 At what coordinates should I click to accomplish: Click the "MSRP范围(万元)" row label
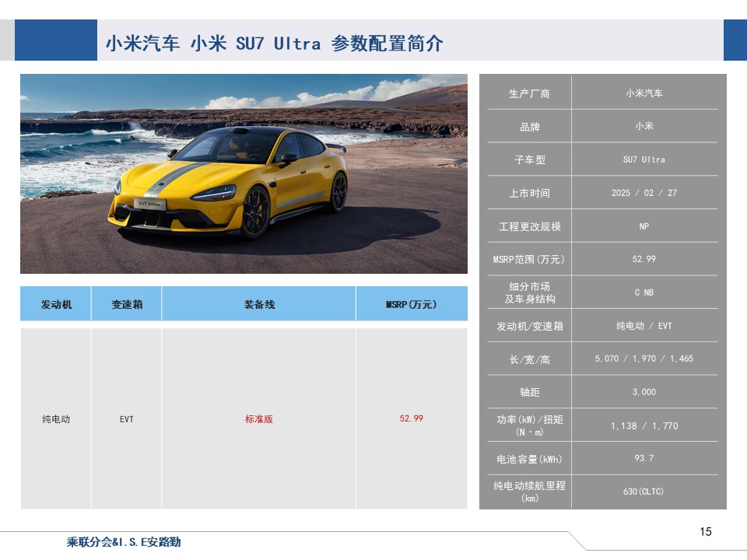coord(529,259)
